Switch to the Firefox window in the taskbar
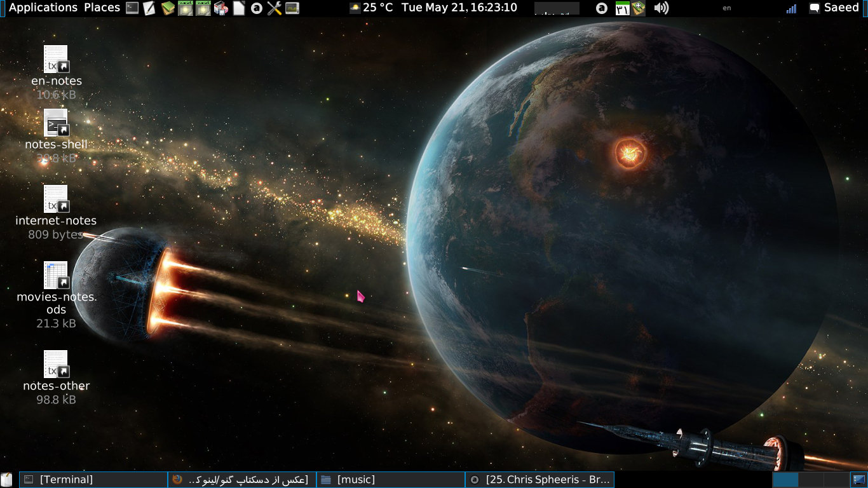The height and width of the screenshot is (488, 868). point(242,480)
